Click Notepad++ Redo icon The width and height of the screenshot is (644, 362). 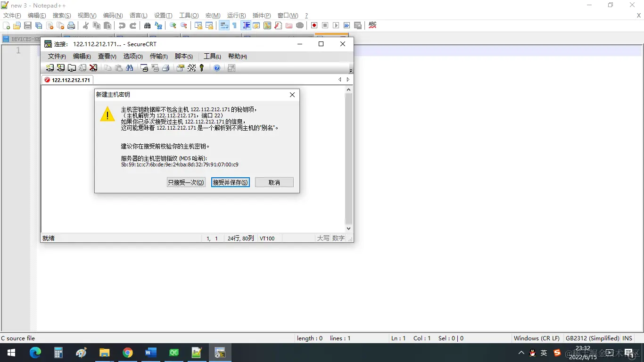(133, 25)
